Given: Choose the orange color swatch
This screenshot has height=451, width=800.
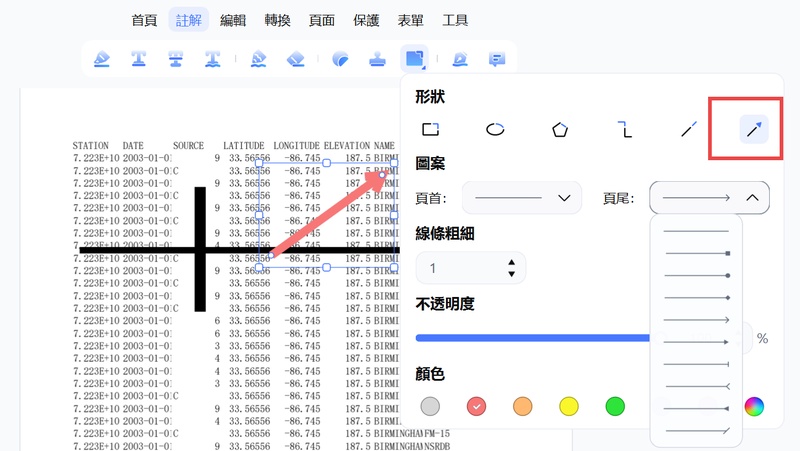Looking at the screenshot, I should [522, 407].
